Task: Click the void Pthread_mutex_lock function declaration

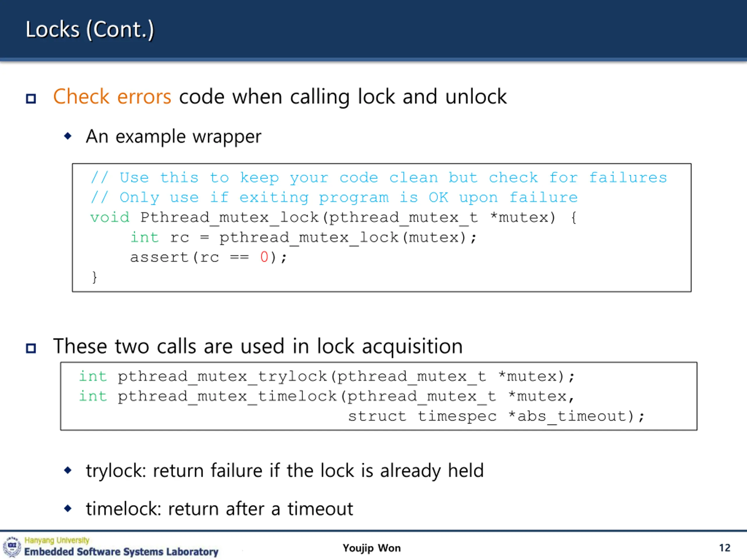Action: (x=334, y=218)
